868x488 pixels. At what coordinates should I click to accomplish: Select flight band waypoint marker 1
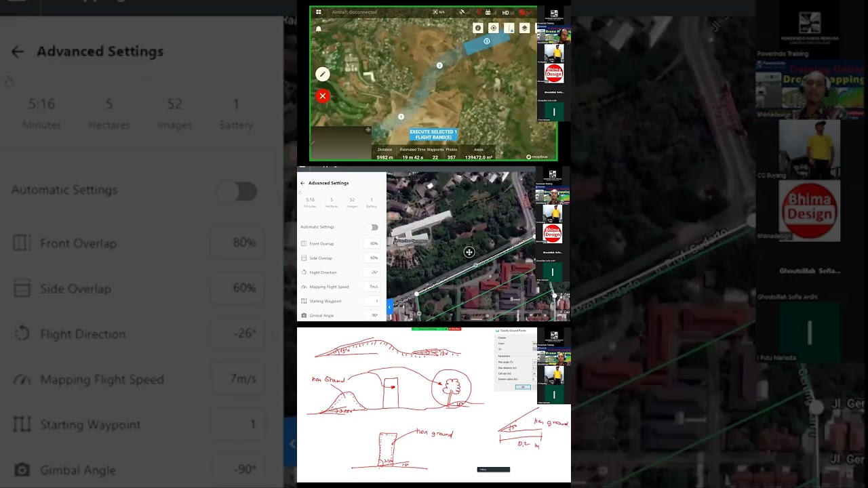point(401,117)
